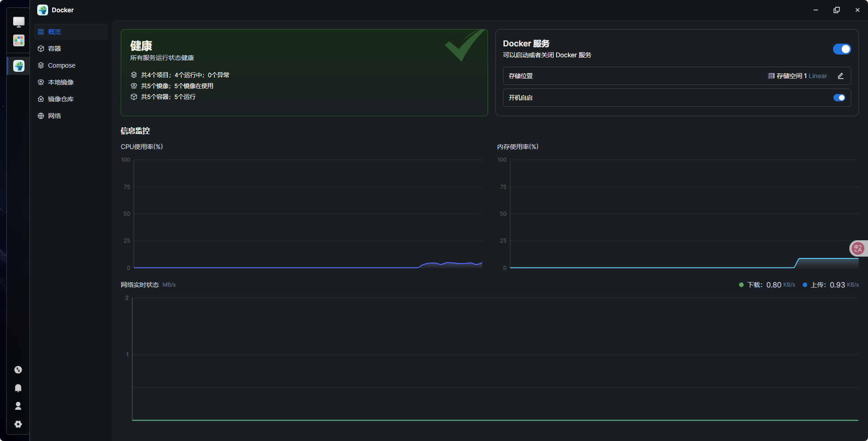
Task: Open the 容器 containers section
Action: (x=54, y=49)
